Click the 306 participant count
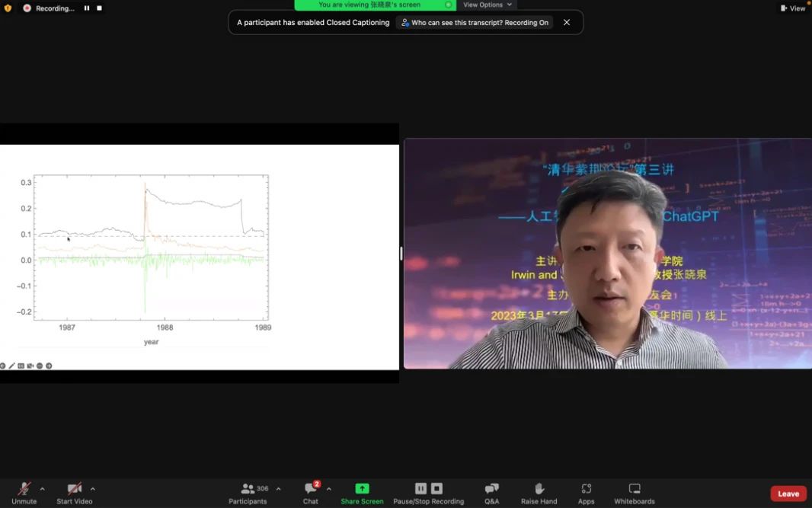This screenshot has width=812, height=508. (x=263, y=488)
